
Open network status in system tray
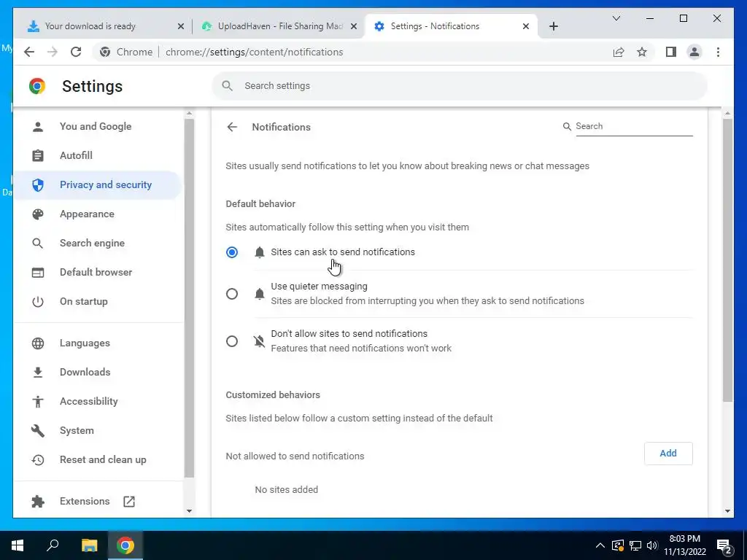(635, 545)
